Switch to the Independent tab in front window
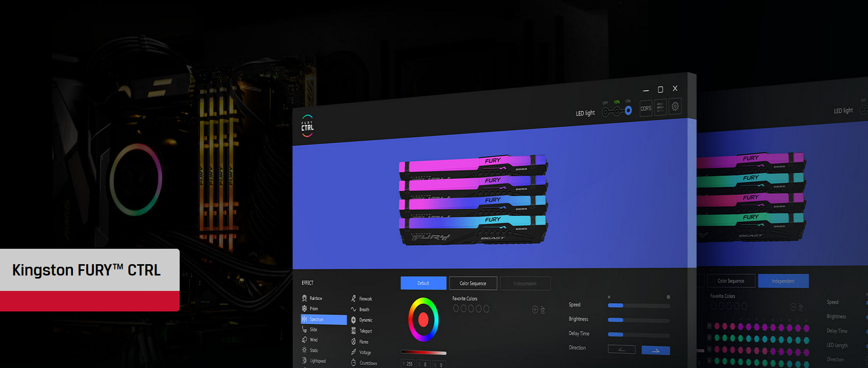 coord(525,284)
